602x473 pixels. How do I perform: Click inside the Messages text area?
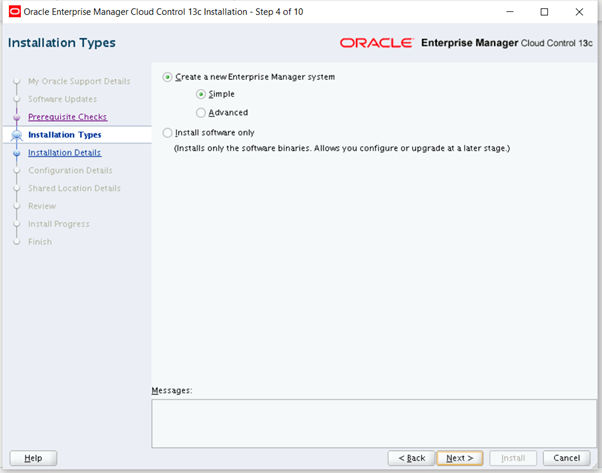point(368,422)
